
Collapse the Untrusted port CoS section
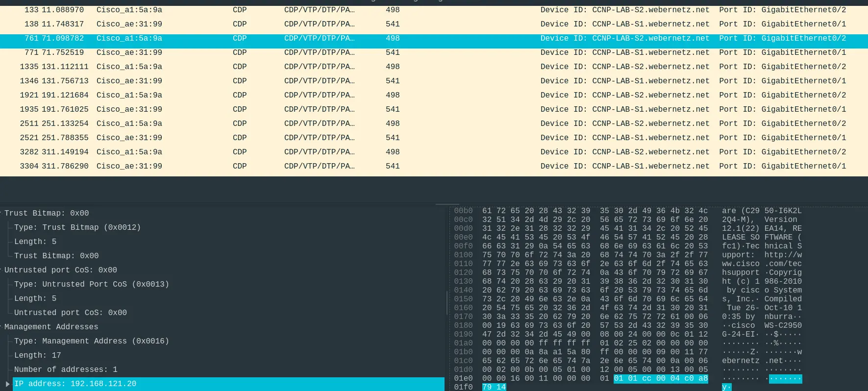coord(1,270)
